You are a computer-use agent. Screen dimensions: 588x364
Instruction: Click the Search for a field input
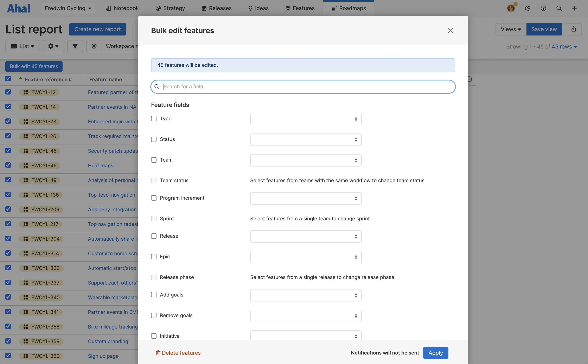pos(303,86)
